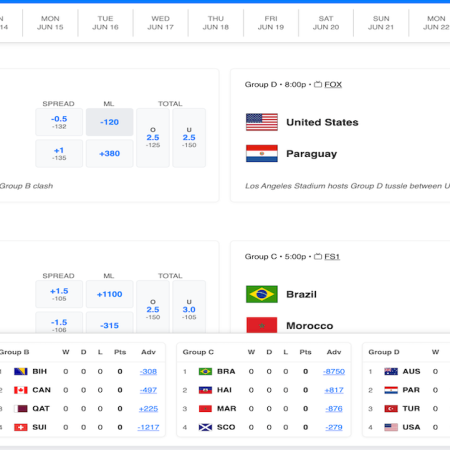The height and width of the screenshot is (450, 450).
Task: Click TV icon beside FOX
Action: tap(318, 84)
